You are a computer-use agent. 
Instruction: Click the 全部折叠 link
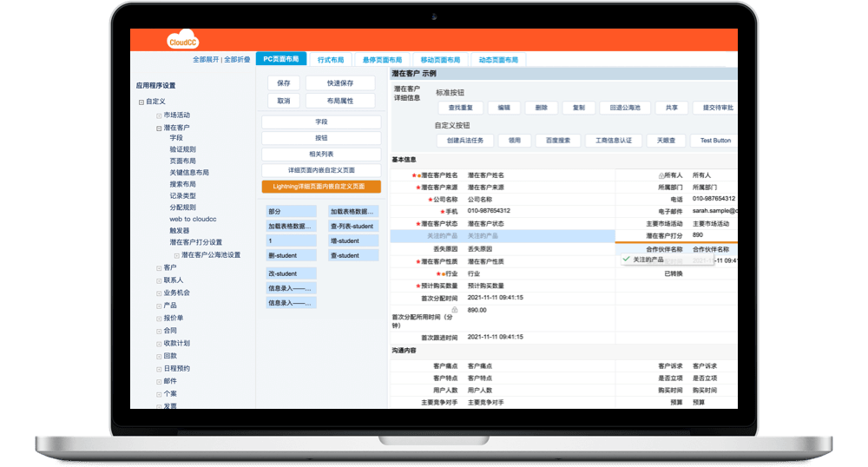[x=237, y=60]
